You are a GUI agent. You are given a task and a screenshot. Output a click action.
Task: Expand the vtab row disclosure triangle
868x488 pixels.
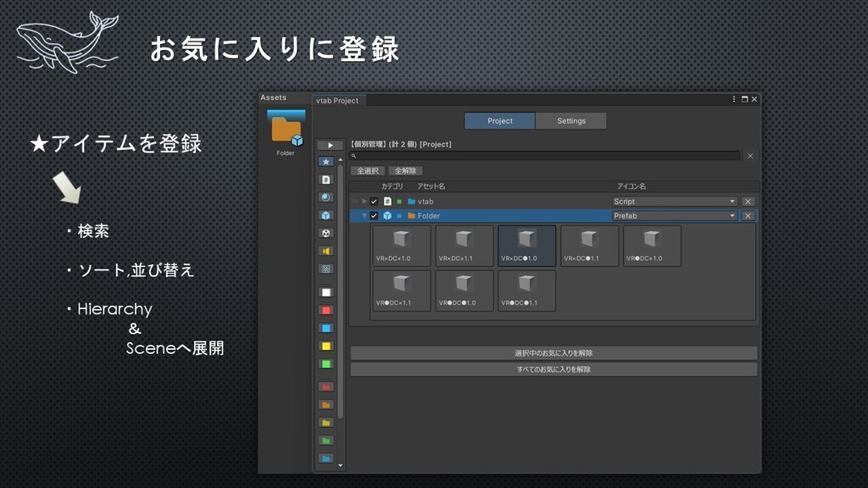pyautogui.click(x=364, y=202)
